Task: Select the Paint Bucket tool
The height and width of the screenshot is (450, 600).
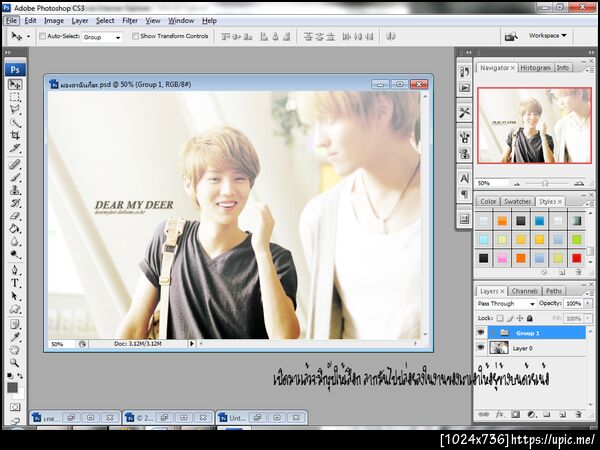Action: tap(15, 229)
